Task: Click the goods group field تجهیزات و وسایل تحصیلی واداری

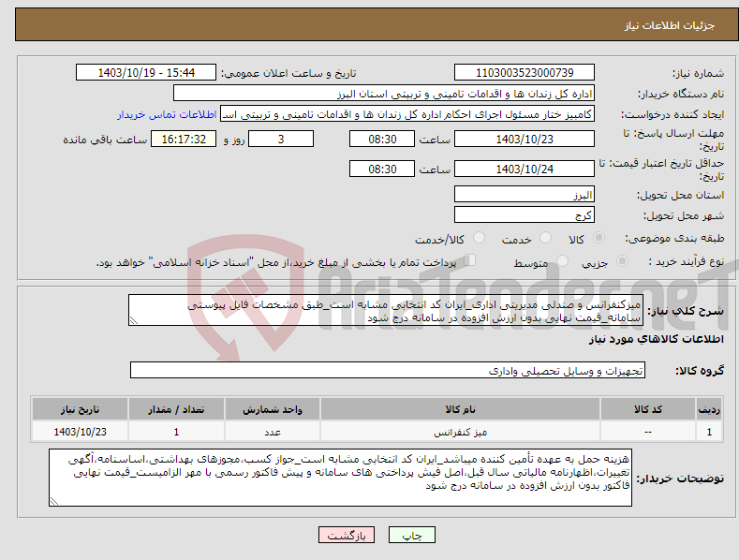Action: click(x=388, y=371)
